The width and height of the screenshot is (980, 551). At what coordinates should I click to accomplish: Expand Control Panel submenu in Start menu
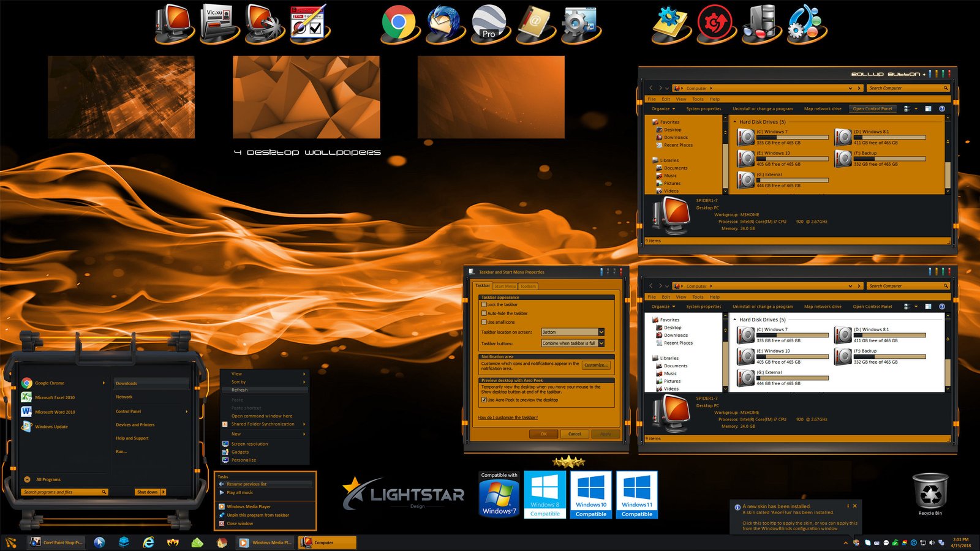pos(186,411)
